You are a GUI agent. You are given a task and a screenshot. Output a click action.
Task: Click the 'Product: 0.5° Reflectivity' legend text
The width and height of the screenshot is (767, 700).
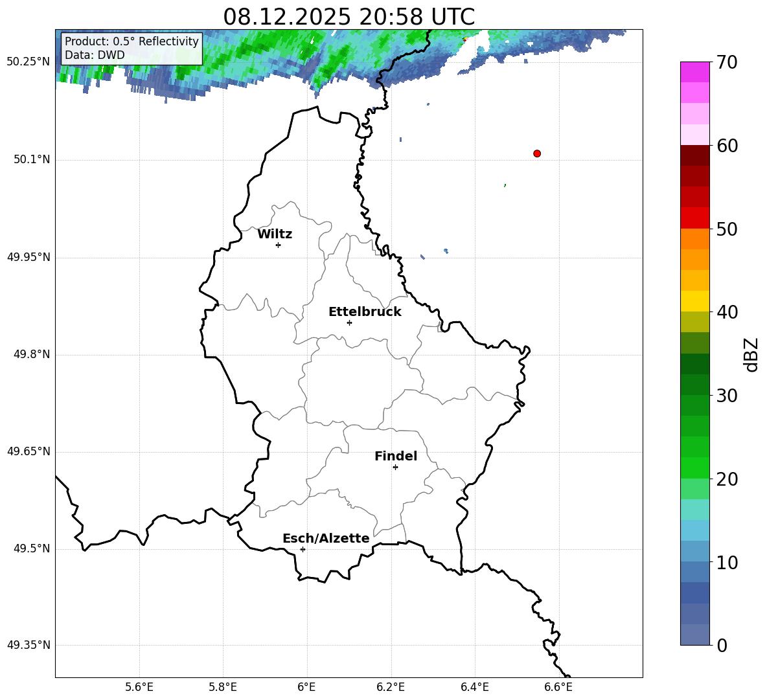pos(132,41)
